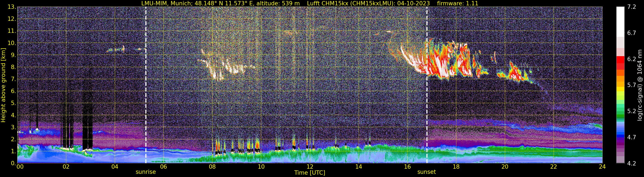
Task: Click the time axis tick label 02
Action: click(66, 167)
